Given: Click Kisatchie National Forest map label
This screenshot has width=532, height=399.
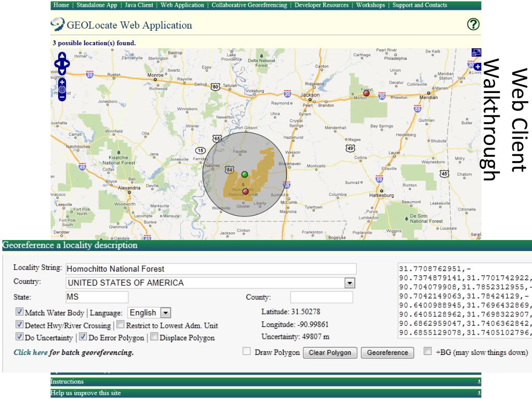Looking at the screenshot, I should (118, 160).
